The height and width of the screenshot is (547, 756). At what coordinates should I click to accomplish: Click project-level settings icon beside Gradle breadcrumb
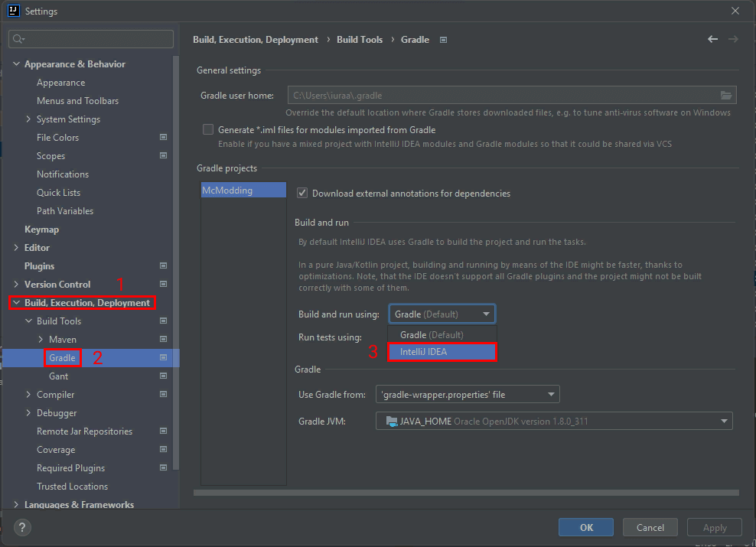click(444, 40)
